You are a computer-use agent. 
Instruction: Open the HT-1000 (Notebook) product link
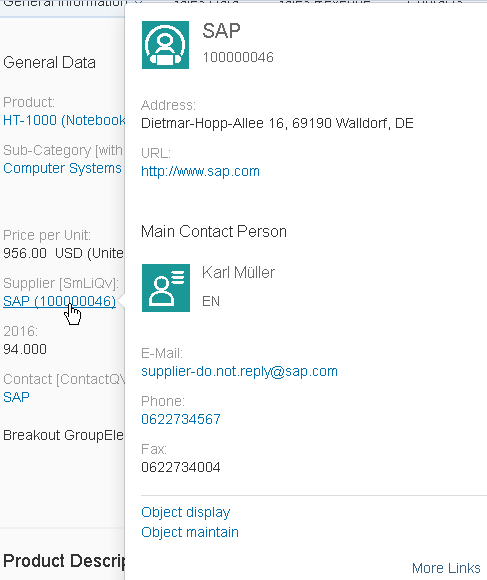tap(64, 120)
